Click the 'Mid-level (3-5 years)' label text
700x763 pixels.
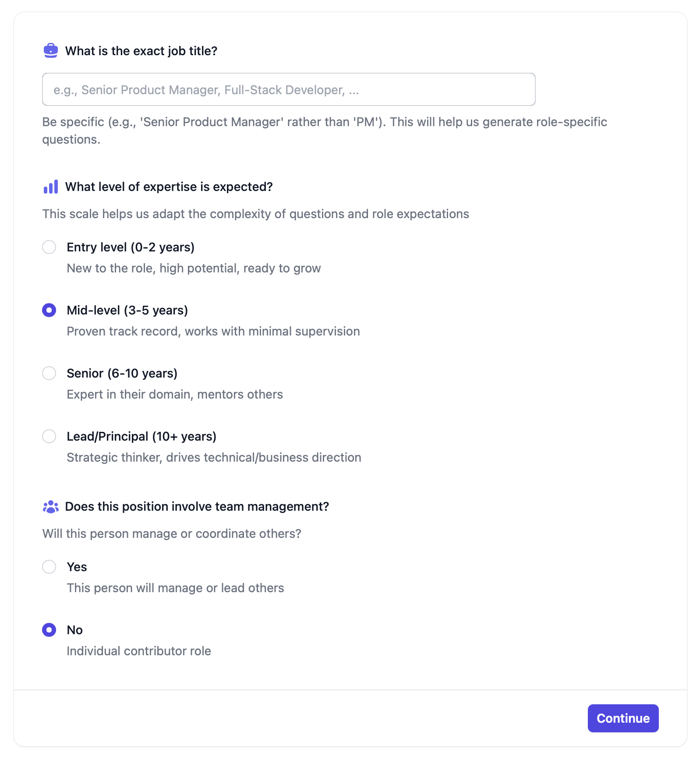[x=127, y=310]
